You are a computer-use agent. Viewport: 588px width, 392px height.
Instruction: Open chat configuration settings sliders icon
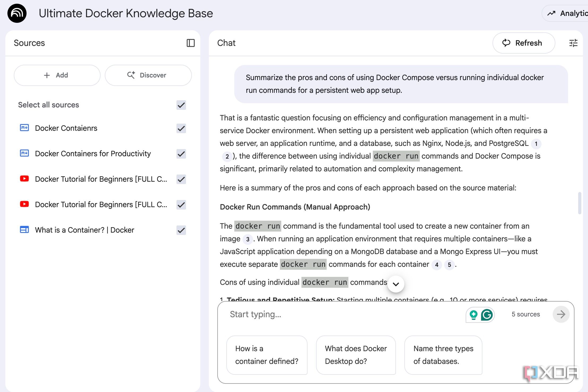pos(573,43)
